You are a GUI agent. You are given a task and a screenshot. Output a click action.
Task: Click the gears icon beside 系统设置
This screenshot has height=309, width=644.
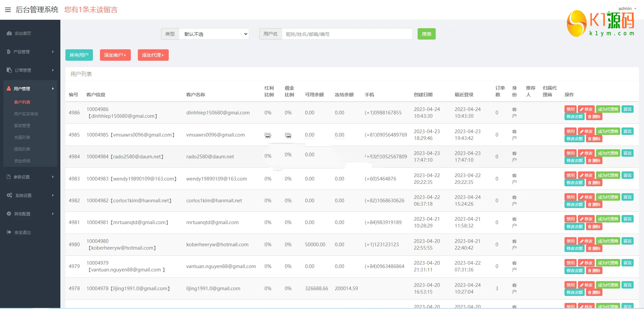[x=9, y=195]
